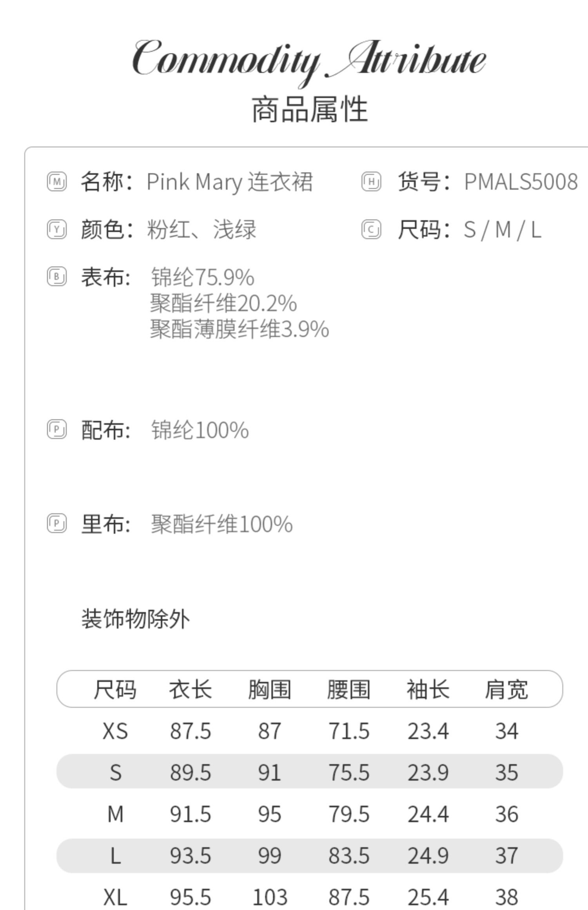This screenshot has width=588, height=910.
Task: Click the S / M / L size value
Action: 503,230
